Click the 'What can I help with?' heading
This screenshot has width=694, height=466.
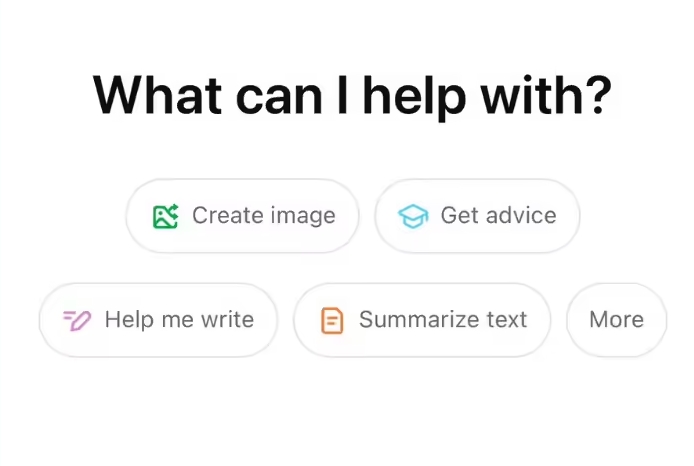click(351, 94)
